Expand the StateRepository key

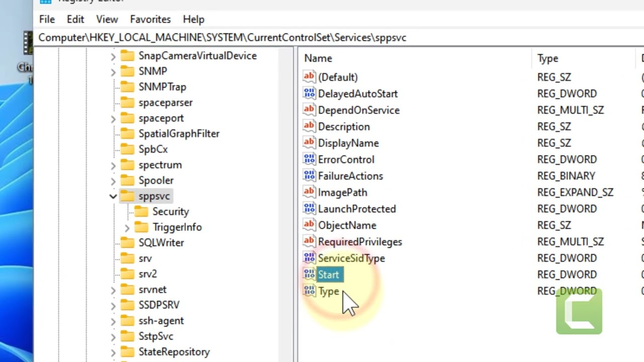[x=113, y=352]
